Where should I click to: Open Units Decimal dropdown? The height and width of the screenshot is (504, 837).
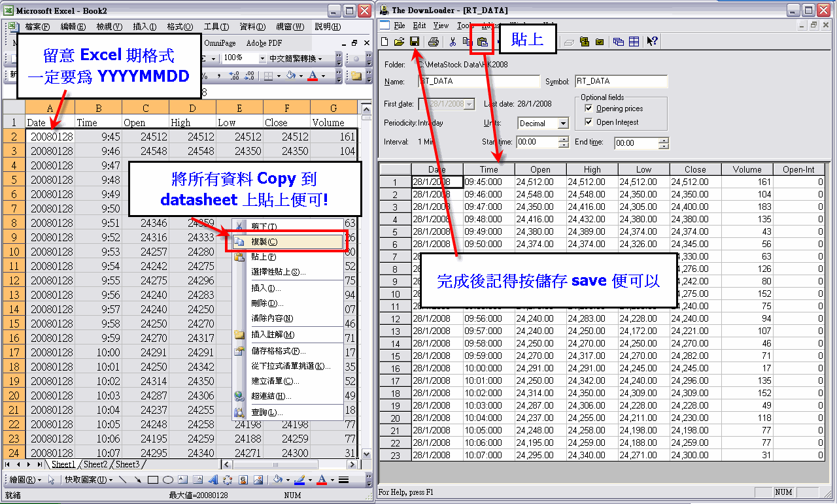pyautogui.click(x=563, y=123)
